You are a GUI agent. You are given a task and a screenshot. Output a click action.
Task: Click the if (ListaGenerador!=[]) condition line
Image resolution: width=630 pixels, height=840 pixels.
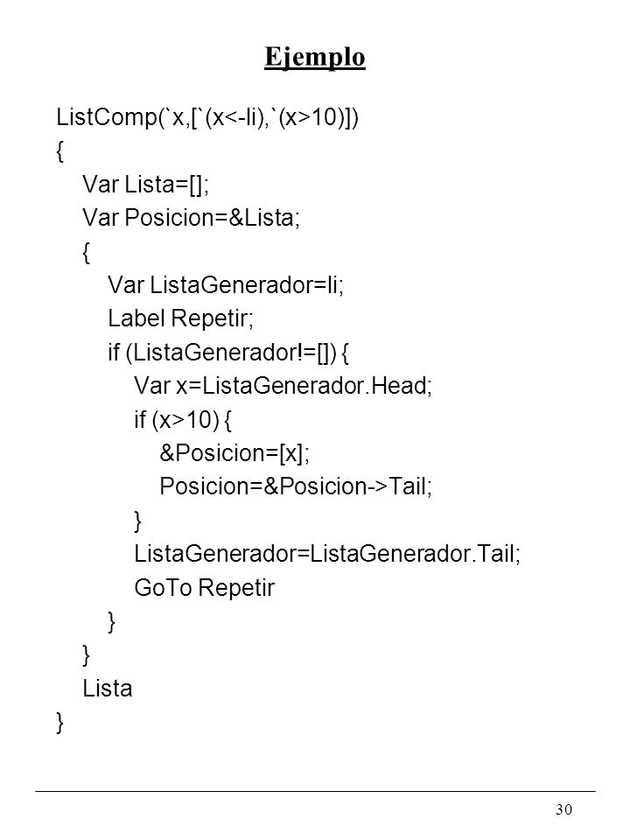pos(228,353)
